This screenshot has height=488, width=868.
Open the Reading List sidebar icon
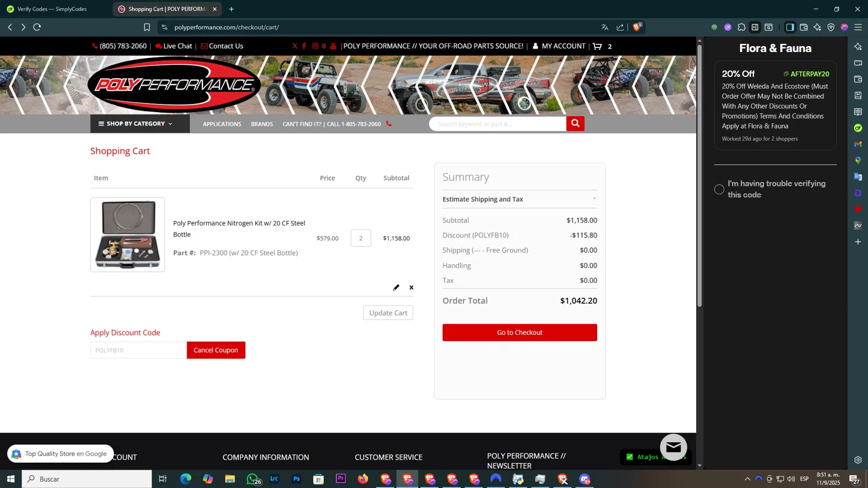(858, 112)
